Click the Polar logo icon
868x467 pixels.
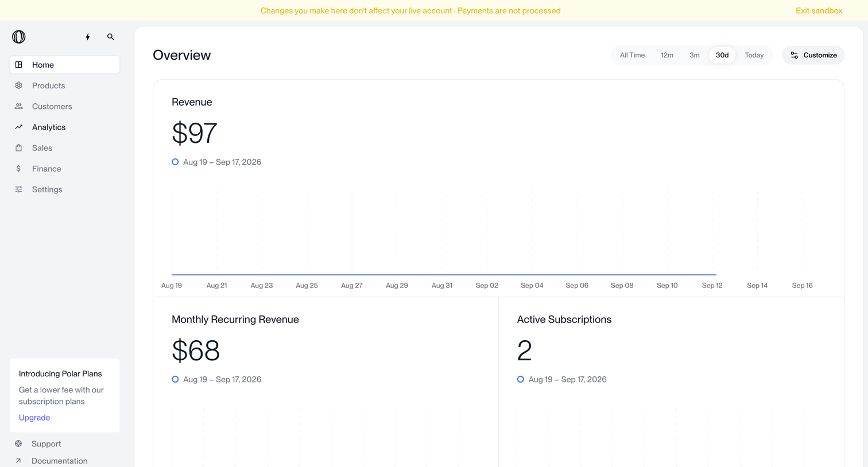tap(19, 37)
